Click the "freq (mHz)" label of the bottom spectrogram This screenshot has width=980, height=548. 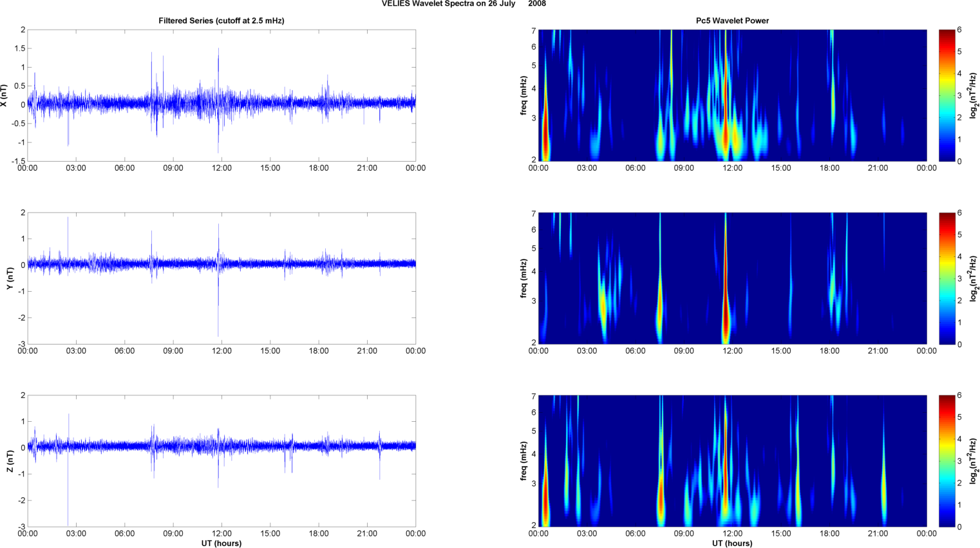coord(523,461)
